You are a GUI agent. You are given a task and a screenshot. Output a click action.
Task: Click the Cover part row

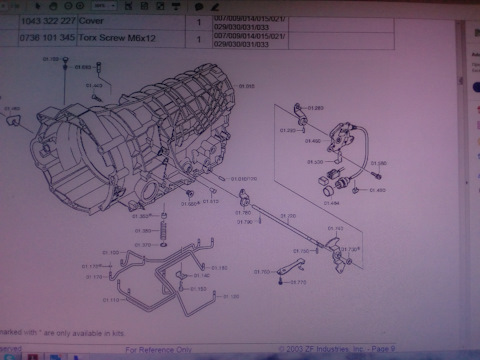197,22
